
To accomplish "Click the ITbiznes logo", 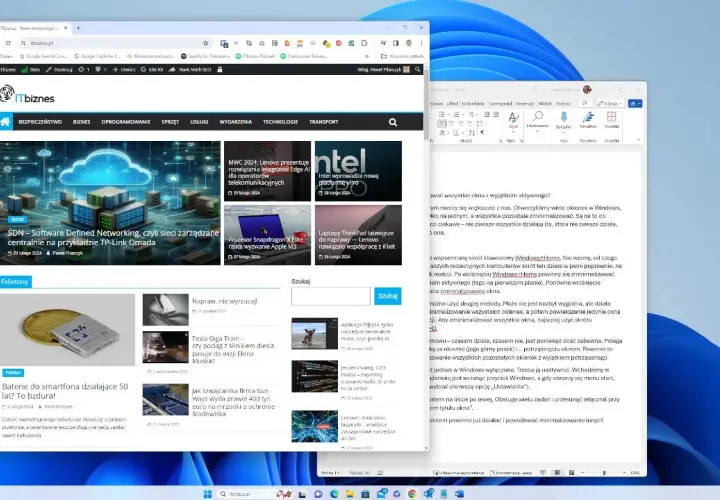I will coord(27,95).
